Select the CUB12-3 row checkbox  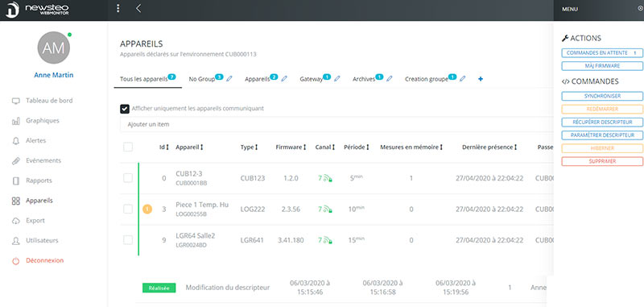click(128, 178)
